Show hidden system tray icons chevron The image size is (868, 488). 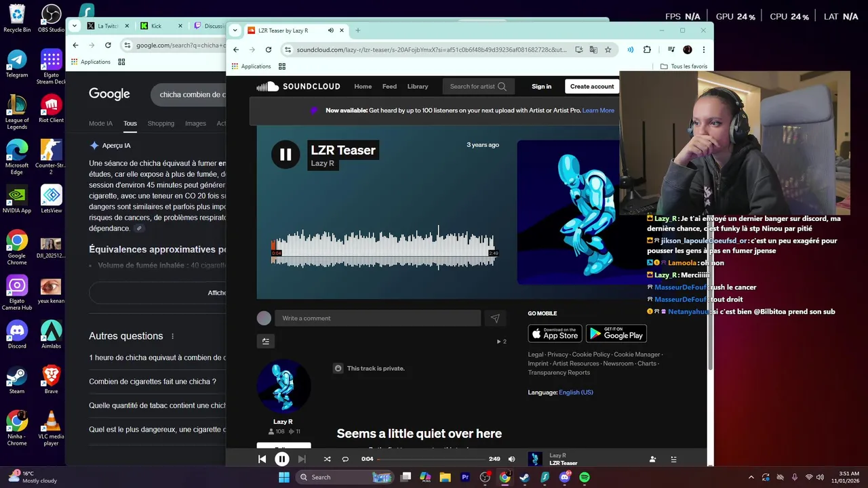pos(751,477)
